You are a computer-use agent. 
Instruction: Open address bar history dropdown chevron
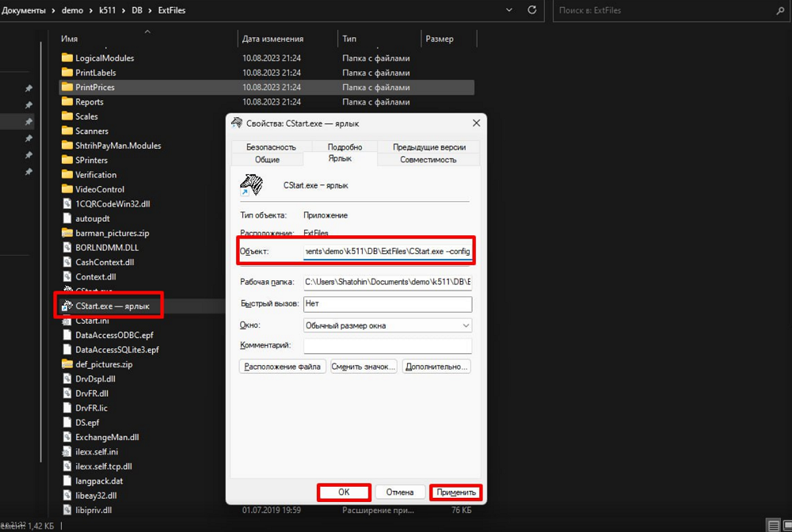coord(509,10)
